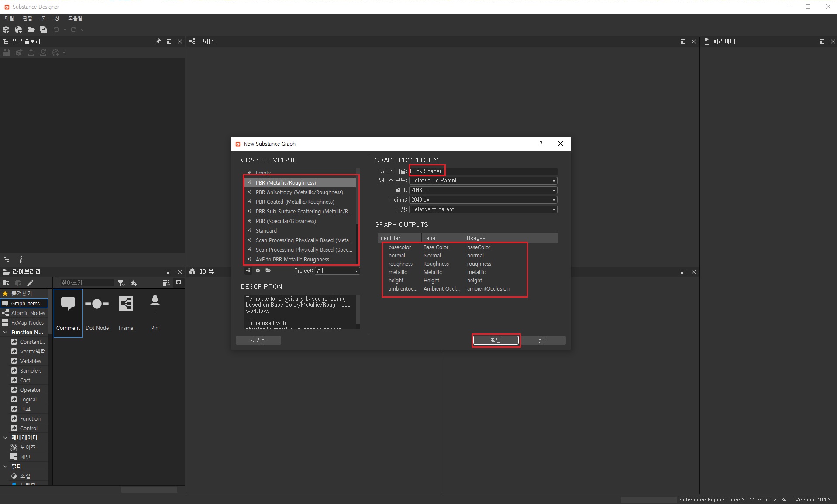837x504 pixels.
Task: Select the PBR Coated (Metallic/Roughness) template
Action: [x=300, y=202]
